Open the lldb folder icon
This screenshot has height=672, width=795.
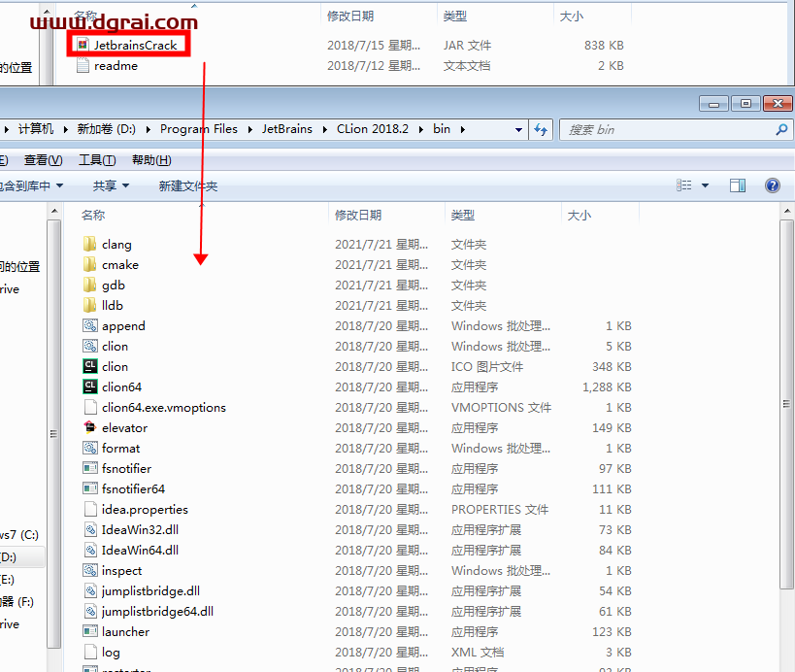pos(89,305)
